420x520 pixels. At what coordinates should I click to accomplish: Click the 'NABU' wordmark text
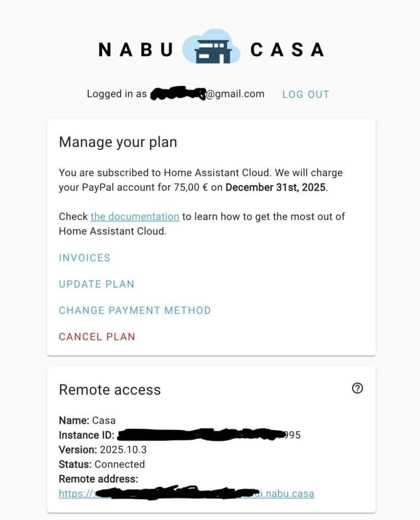(x=135, y=50)
